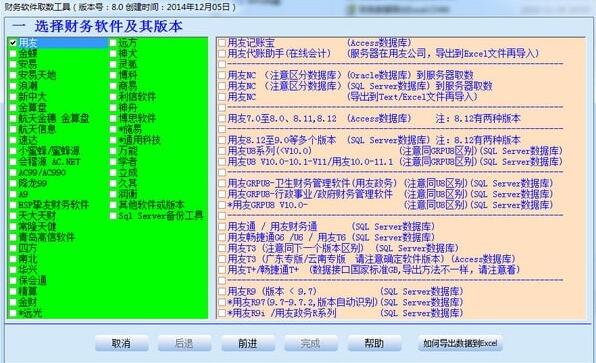The image size is (596, 363).
Task: Go forward with the 前进 button
Action: [248, 343]
